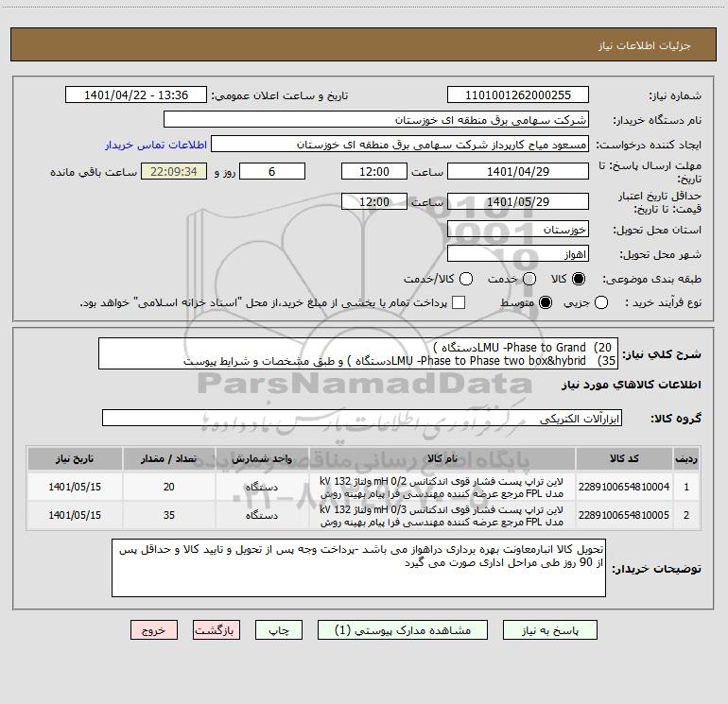Image resolution: width=728 pixels, height=704 pixels.
Task: Click the 0/2 mH line trap item name
Action: tap(442, 488)
